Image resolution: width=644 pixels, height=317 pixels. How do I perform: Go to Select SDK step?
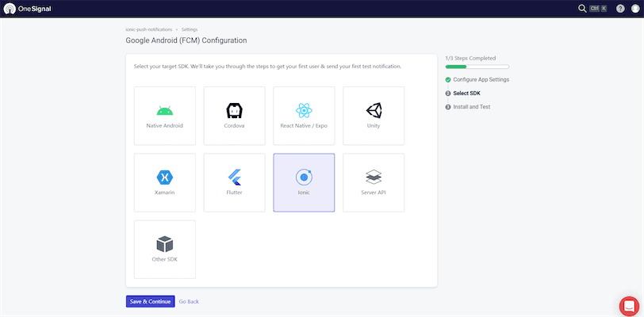click(x=467, y=94)
